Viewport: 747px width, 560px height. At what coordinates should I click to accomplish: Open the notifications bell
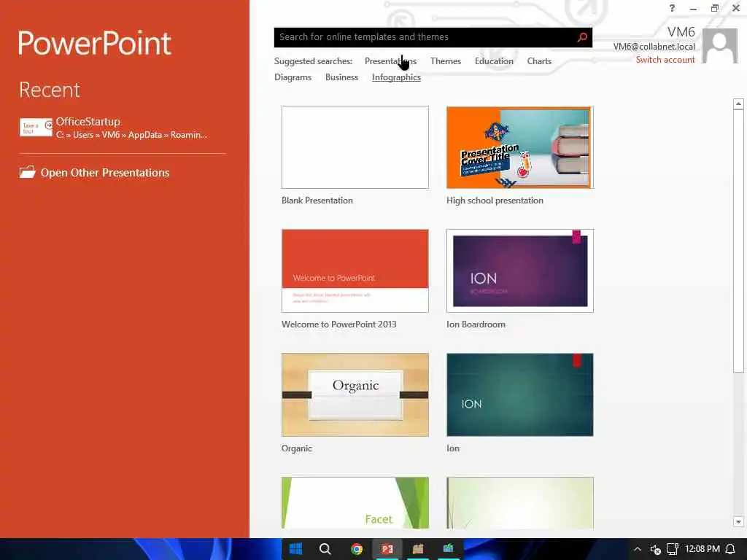730,549
